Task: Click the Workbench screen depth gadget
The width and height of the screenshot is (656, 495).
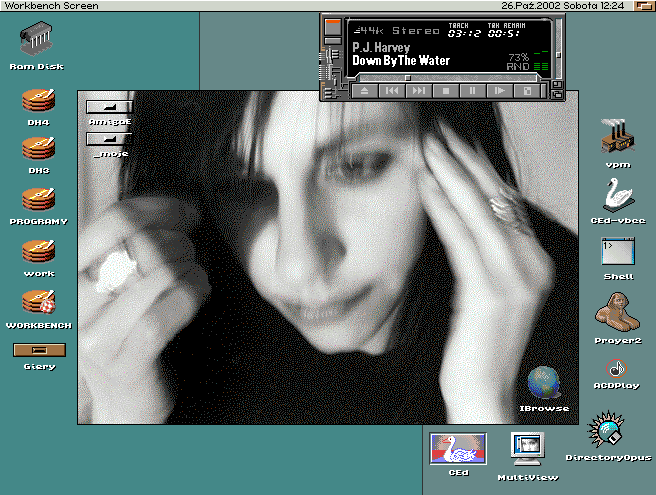Action: click(x=644, y=6)
